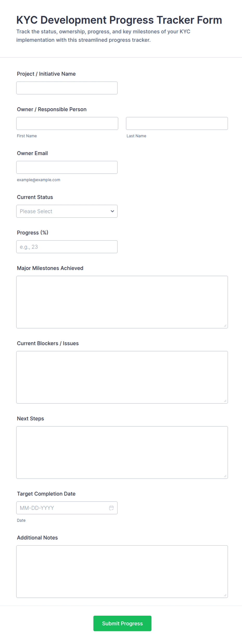Open the Please Select status combo box
Image resolution: width=242 pixels, height=644 pixels.
tap(67, 211)
